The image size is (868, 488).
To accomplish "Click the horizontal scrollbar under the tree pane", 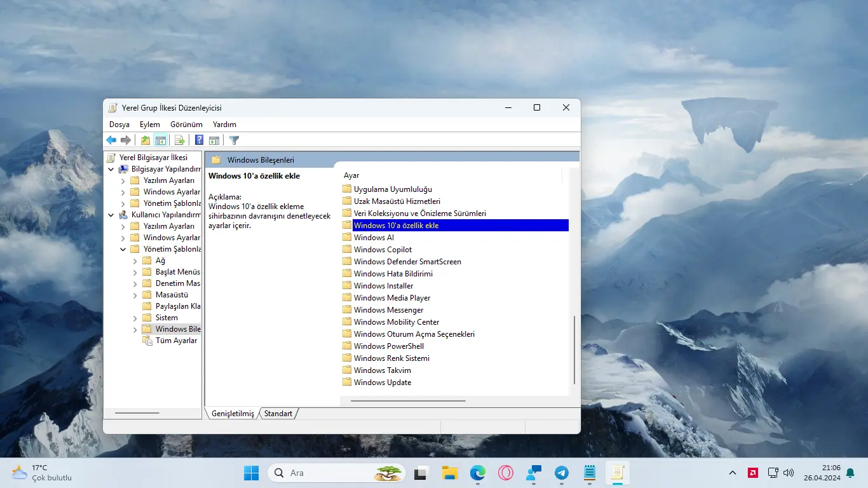I will coord(137,413).
